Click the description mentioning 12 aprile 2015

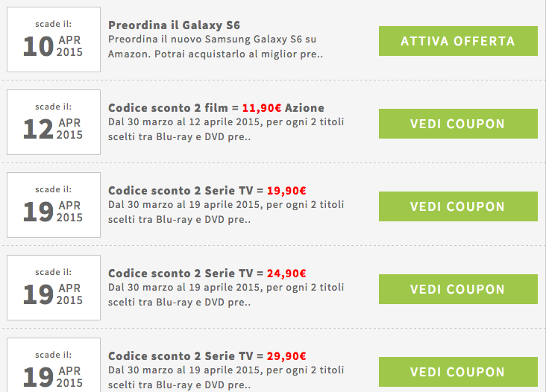(226, 130)
